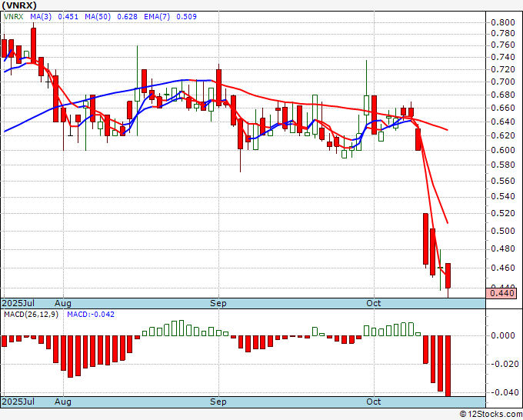Image resolution: width=523 pixels, height=420 pixels.
Task: Click the 2025Jul label under the MACD panel
Action: coord(18,402)
